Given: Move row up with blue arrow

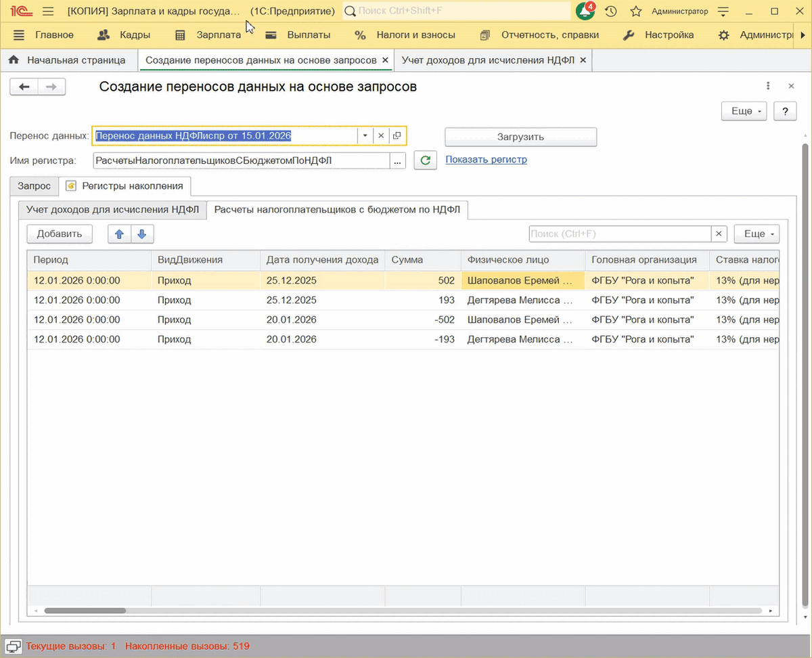Looking at the screenshot, I should point(120,234).
